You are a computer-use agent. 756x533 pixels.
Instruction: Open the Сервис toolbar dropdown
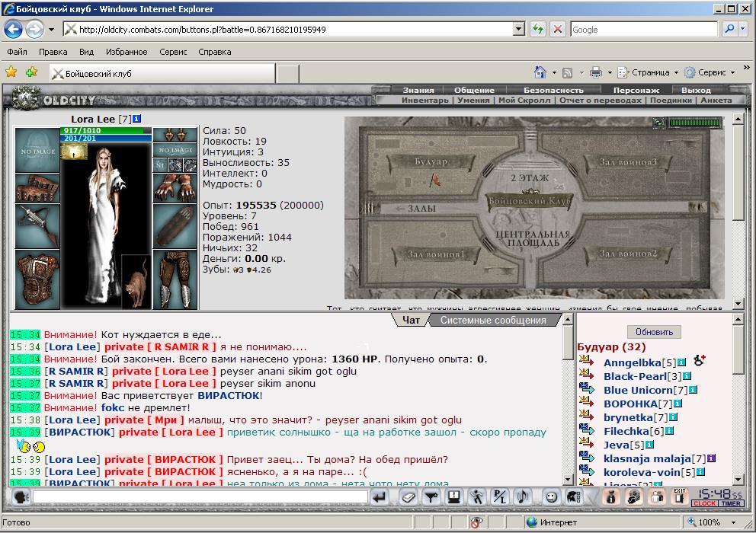click(x=710, y=72)
